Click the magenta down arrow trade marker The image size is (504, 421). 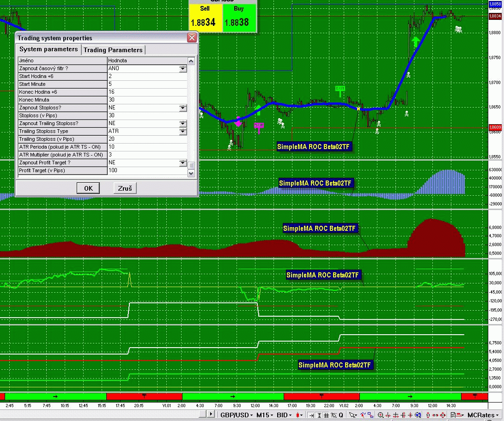point(238,122)
